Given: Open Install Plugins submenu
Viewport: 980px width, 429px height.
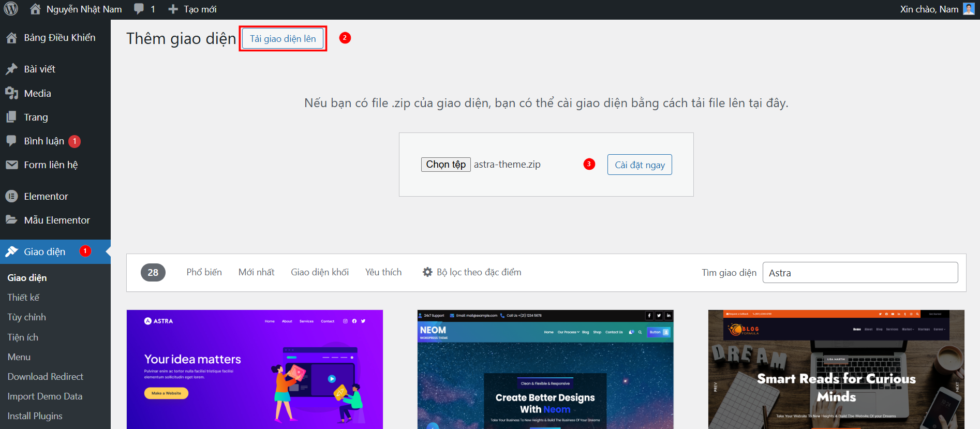Looking at the screenshot, I should point(35,416).
